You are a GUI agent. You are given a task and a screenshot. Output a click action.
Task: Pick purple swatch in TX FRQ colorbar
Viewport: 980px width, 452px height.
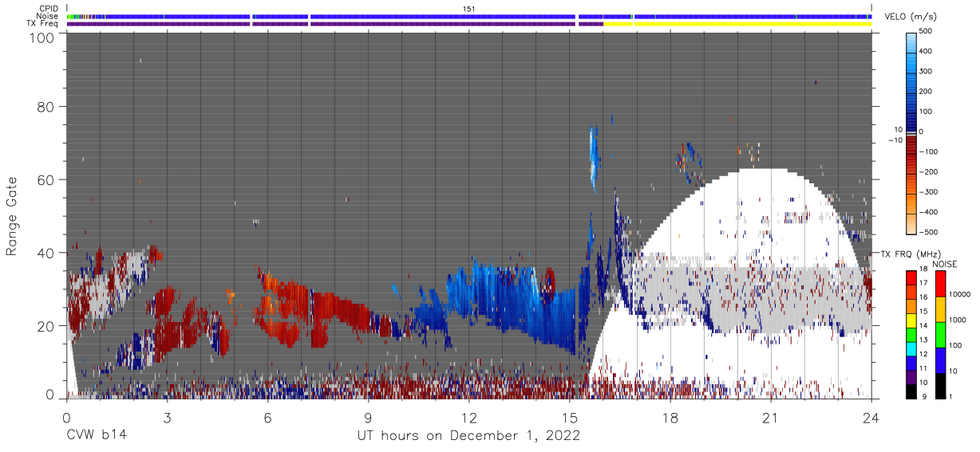coord(911,376)
